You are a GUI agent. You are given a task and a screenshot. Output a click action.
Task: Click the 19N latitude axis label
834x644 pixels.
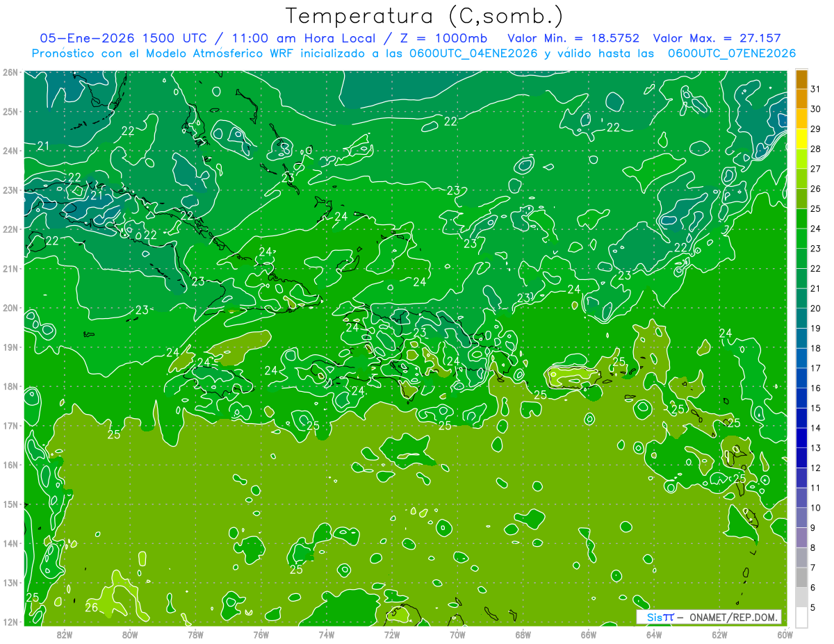point(10,347)
